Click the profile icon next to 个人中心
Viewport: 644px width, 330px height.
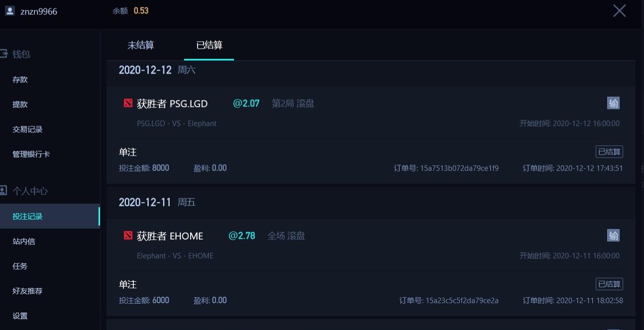click(x=4, y=190)
